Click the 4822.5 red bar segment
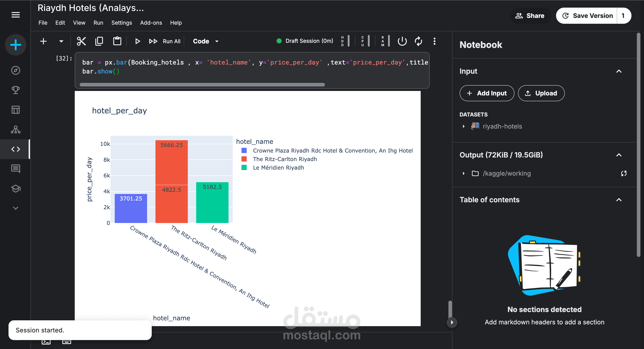Image resolution: width=644 pixels, height=349 pixels. 171,204
